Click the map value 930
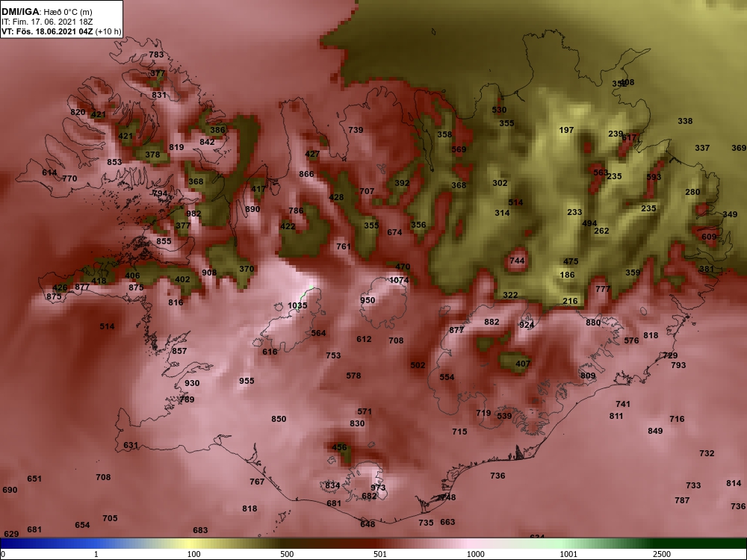Image resolution: width=747 pixels, height=560 pixels. [192, 383]
